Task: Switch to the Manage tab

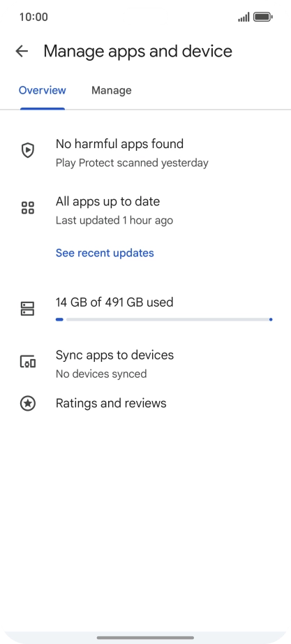Action: click(x=111, y=90)
